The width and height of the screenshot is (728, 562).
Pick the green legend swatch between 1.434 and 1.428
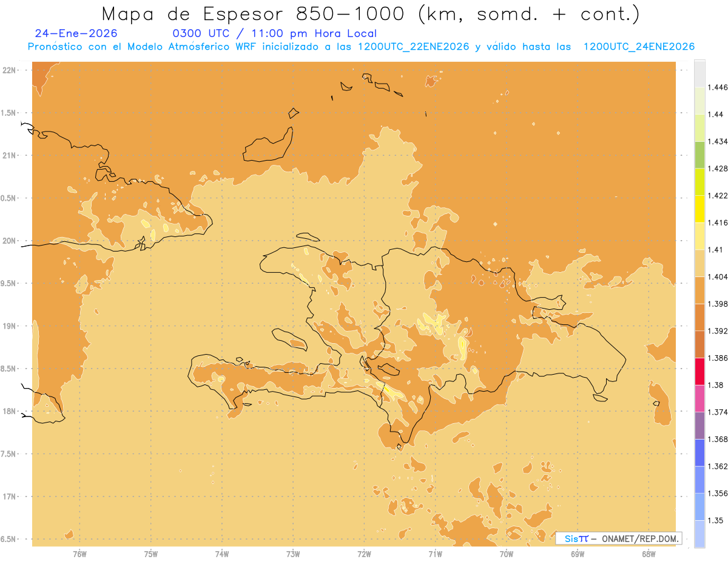click(x=699, y=155)
